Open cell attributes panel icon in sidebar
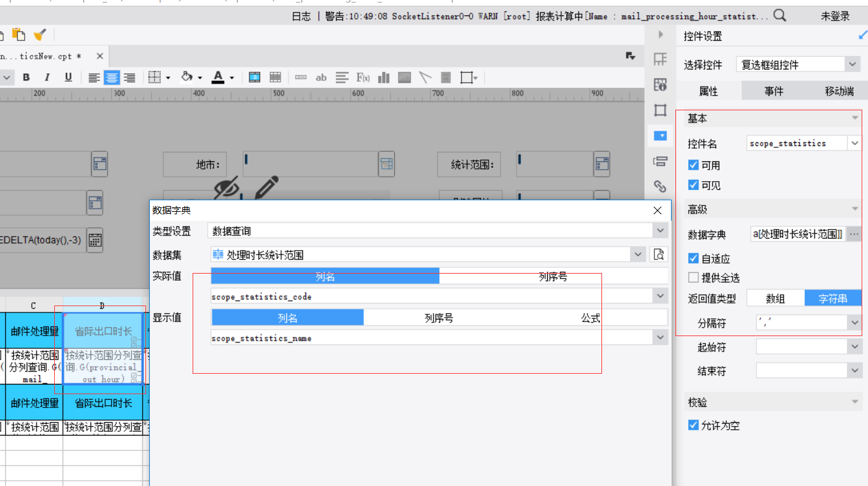 pos(660,85)
